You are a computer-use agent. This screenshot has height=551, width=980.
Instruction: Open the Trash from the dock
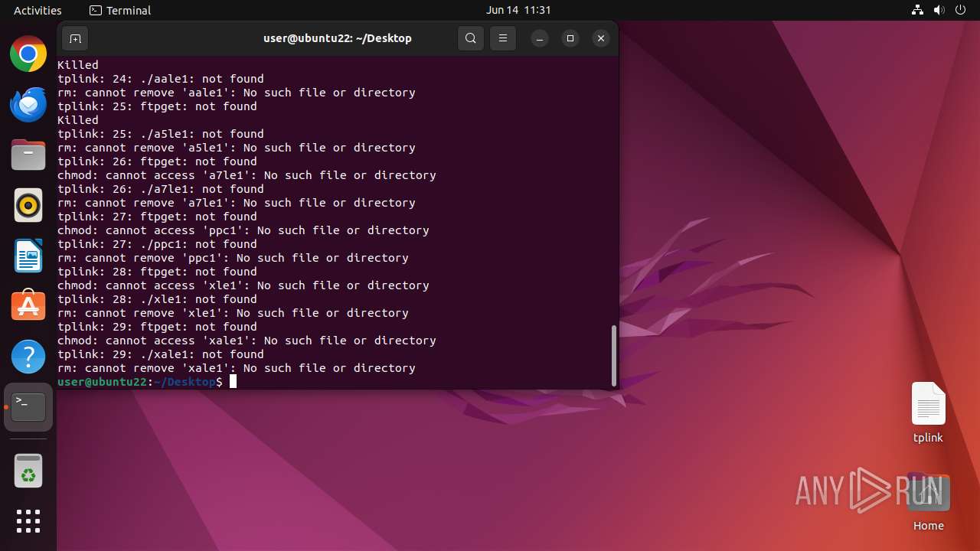[28, 471]
